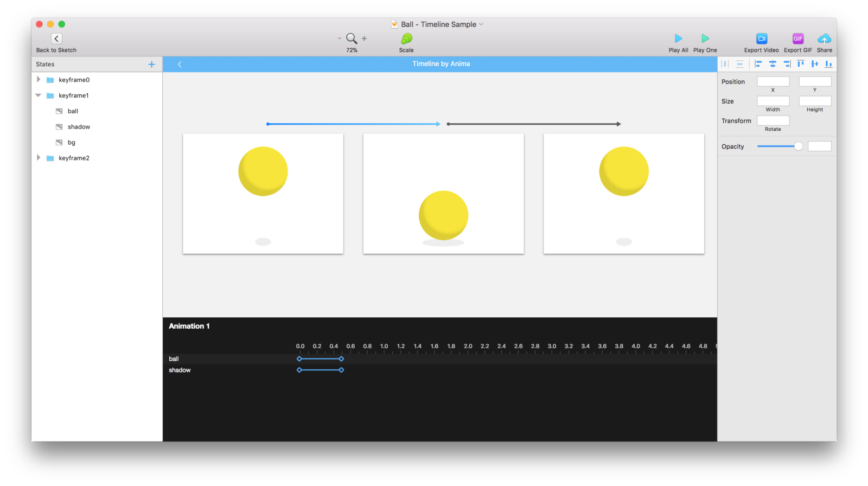Click back chevron in Timeline by Anima bar
868x486 pixels.
(x=180, y=64)
